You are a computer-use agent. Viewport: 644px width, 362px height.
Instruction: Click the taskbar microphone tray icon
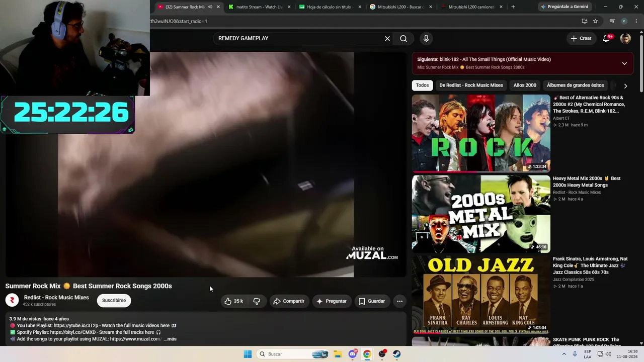(x=575, y=354)
